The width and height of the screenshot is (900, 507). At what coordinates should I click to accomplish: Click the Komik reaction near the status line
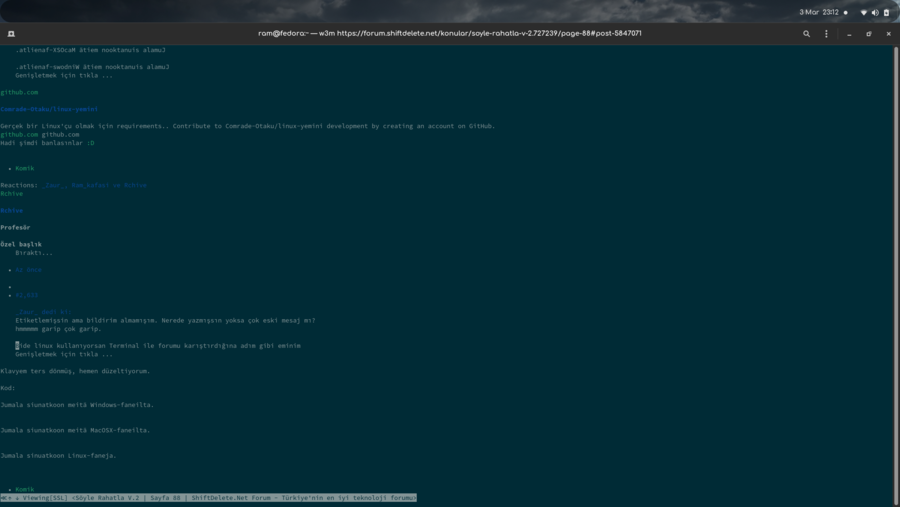[x=25, y=489]
